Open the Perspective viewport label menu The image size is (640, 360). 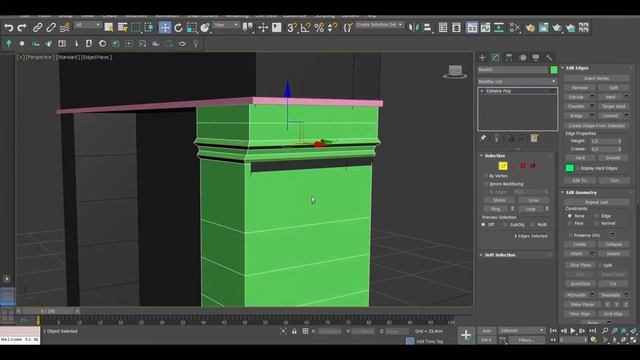click(40, 58)
